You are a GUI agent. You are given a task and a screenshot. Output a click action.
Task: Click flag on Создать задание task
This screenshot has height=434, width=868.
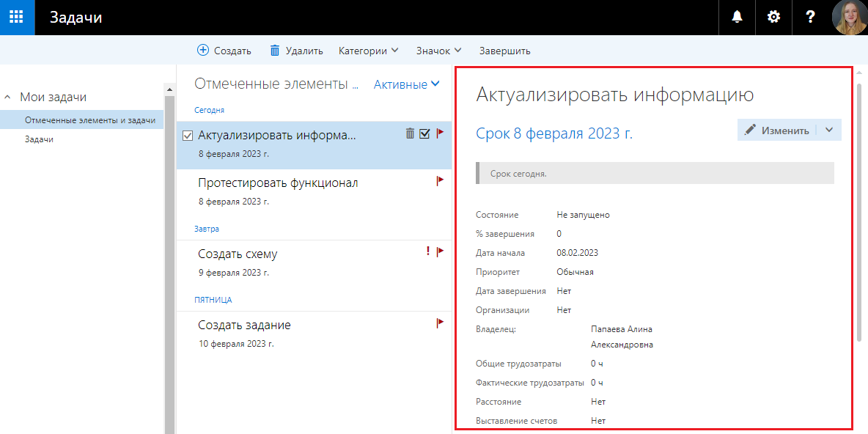[441, 323]
